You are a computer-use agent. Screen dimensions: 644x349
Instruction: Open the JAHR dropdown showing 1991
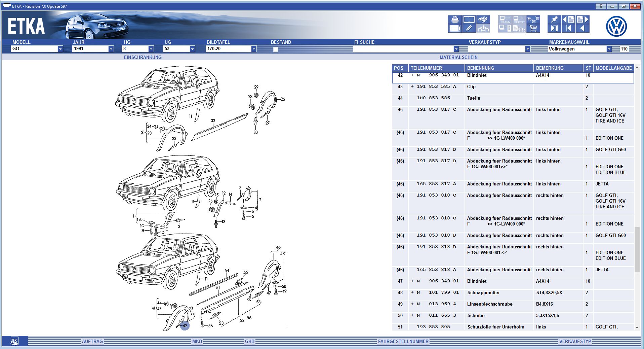[111, 49]
